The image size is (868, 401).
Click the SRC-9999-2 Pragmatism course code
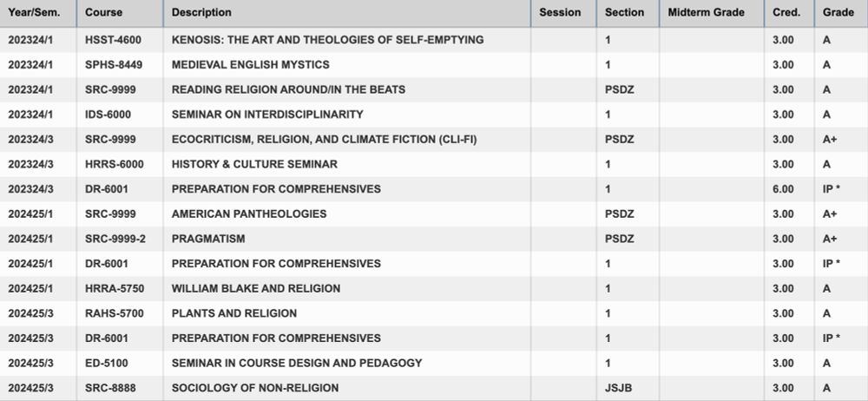point(115,239)
